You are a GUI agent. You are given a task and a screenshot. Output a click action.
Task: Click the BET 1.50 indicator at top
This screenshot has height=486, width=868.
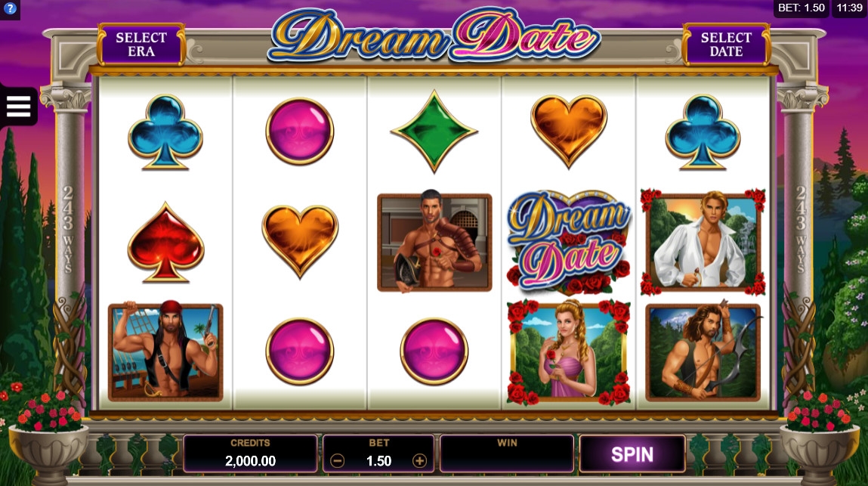801,8
